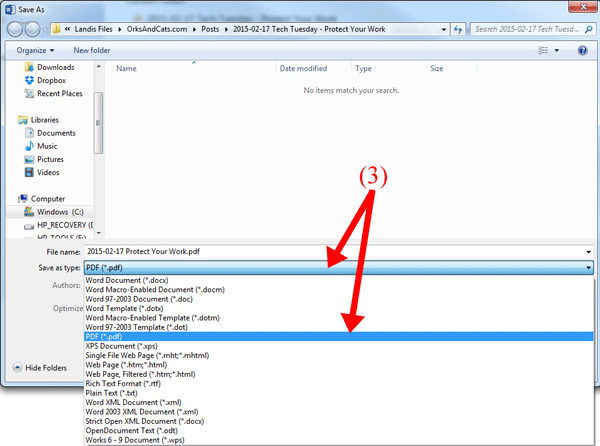The width and height of the screenshot is (600, 446).
Task: Collapse the Save as type dropdown arrow
Action: coord(589,268)
